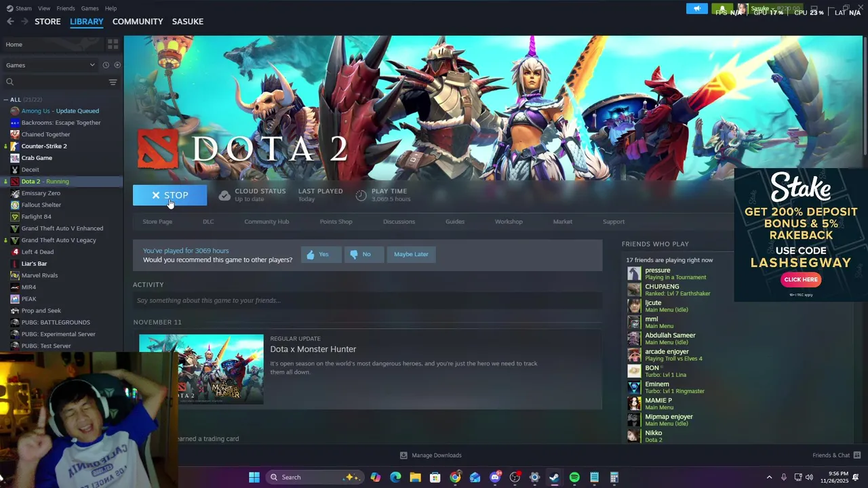Open the Windows Start menu
This screenshot has height=488, width=868.
[254, 477]
